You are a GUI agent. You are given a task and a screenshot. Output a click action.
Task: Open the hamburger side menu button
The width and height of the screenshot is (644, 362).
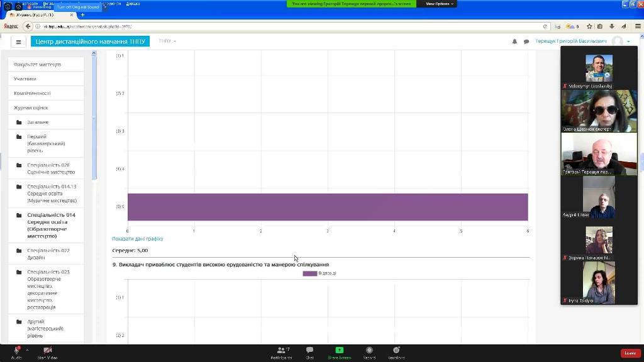[x=18, y=42]
